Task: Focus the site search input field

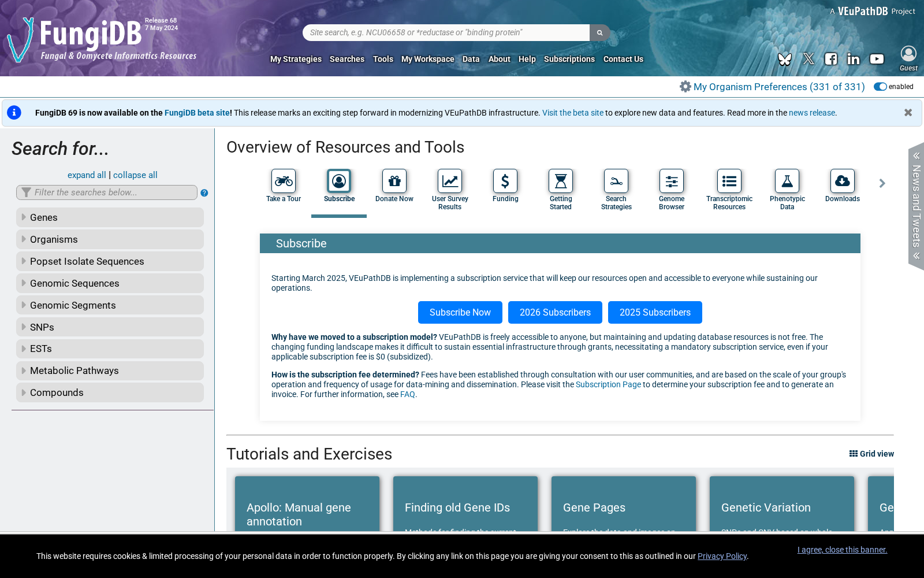Action: click(446, 32)
